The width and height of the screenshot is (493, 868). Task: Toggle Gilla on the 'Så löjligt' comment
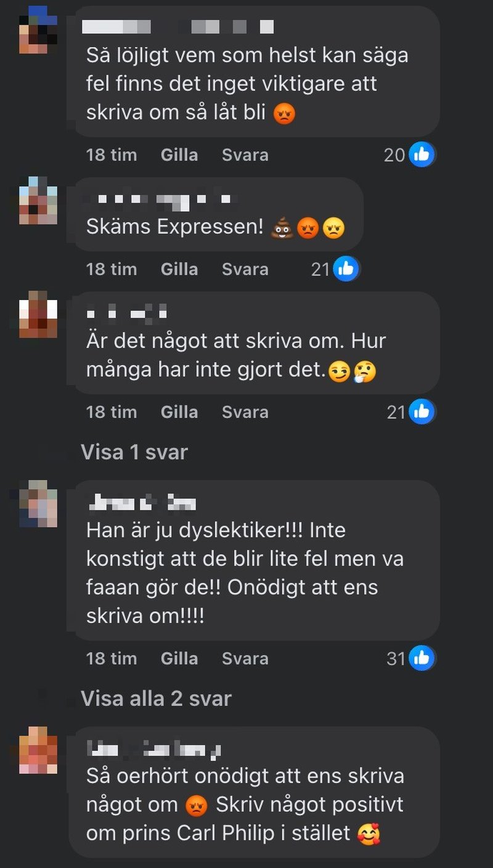(x=179, y=155)
